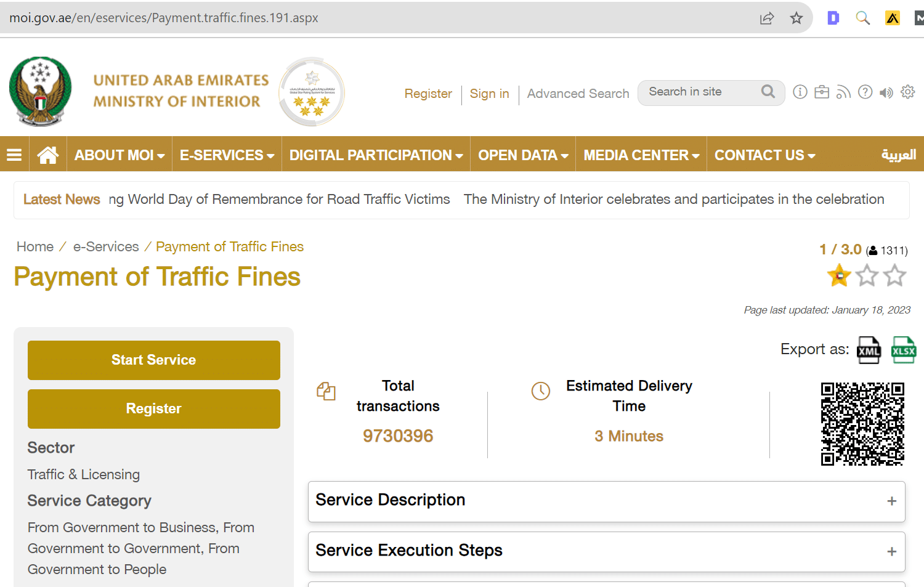Click the Sign in link
Viewport: 924px width, 587px height.
(x=489, y=94)
